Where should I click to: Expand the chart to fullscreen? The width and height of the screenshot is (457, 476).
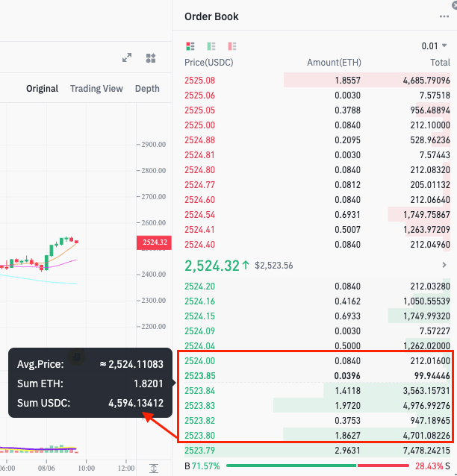tap(127, 58)
